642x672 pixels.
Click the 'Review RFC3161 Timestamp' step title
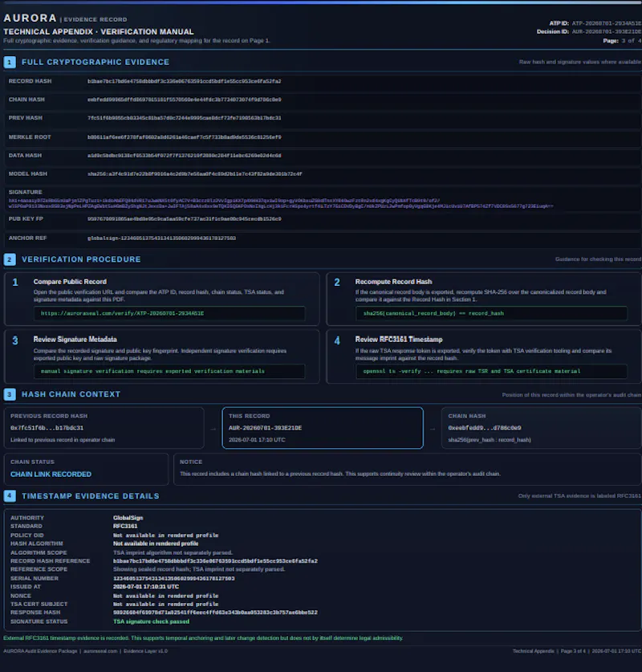[x=399, y=340]
